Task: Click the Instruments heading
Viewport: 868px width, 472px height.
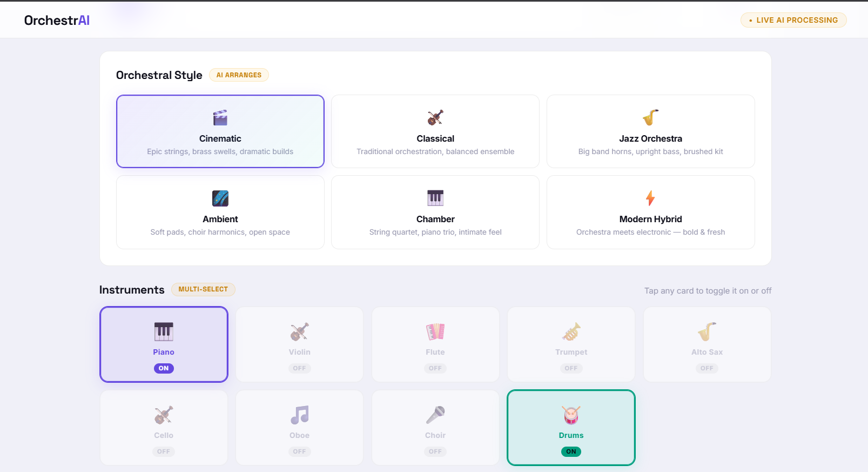Action: (132, 290)
